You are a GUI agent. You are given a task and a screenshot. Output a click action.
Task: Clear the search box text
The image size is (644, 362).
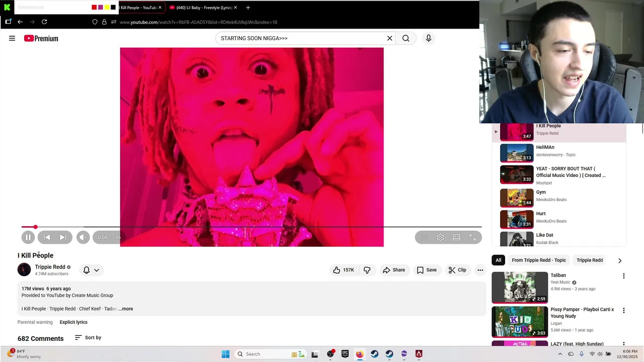point(389,38)
